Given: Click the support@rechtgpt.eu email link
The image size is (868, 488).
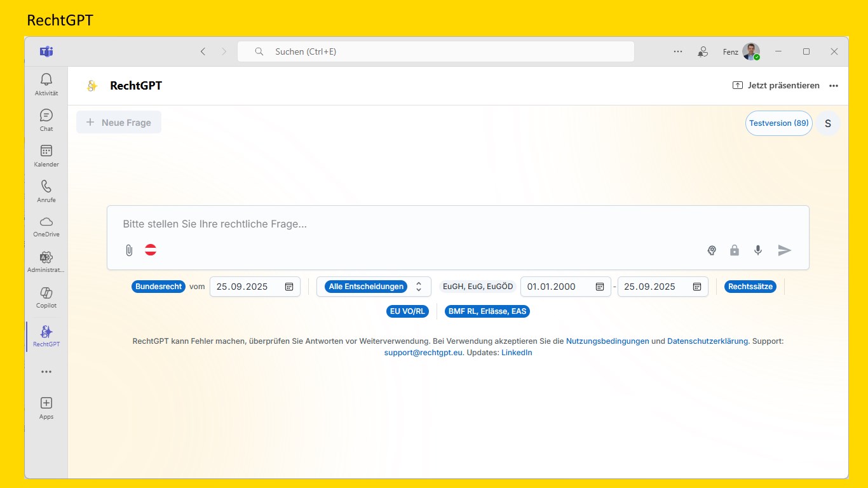Looking at the screenshot, I should click(x=423, y=353).
